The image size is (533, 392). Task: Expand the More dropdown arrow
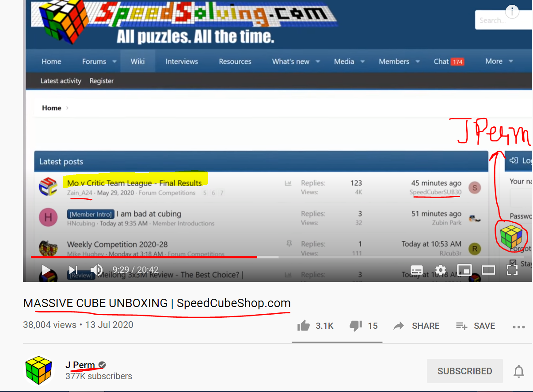tap(511, 61)
